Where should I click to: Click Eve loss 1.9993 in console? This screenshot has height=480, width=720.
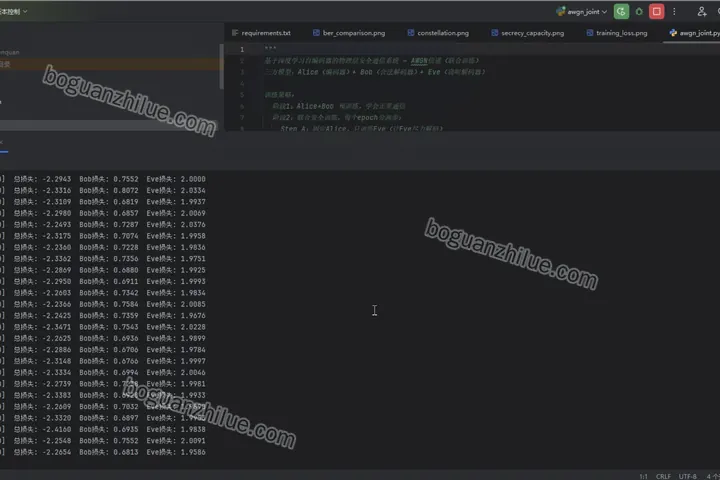click(193, 282)
